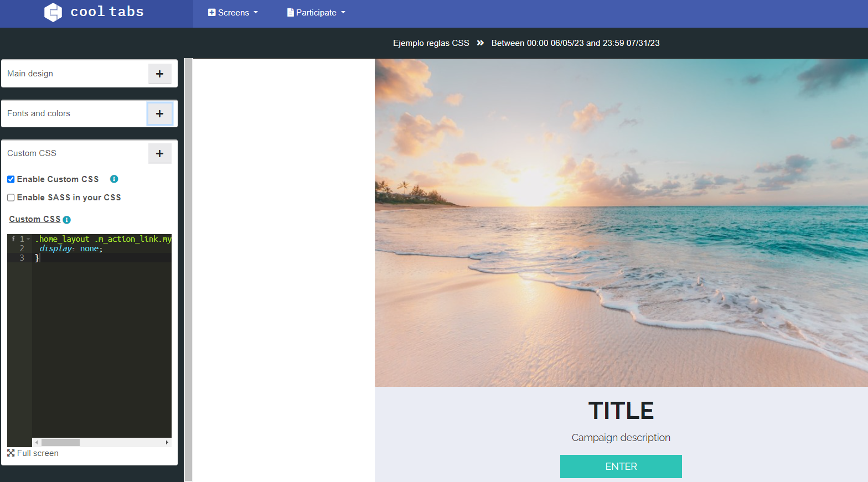Toggle the Custom CSS section plus icon
868x482 pixels.
(159, 153)
